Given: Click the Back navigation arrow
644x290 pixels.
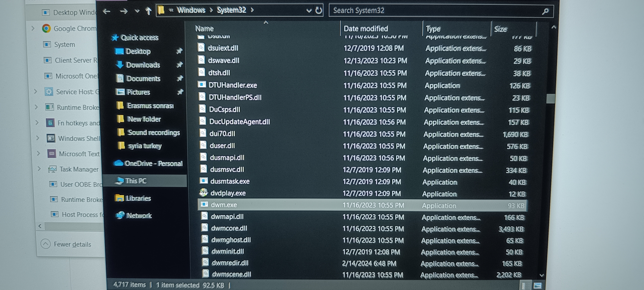Looking at the screenshot, I should click(107, 11).
